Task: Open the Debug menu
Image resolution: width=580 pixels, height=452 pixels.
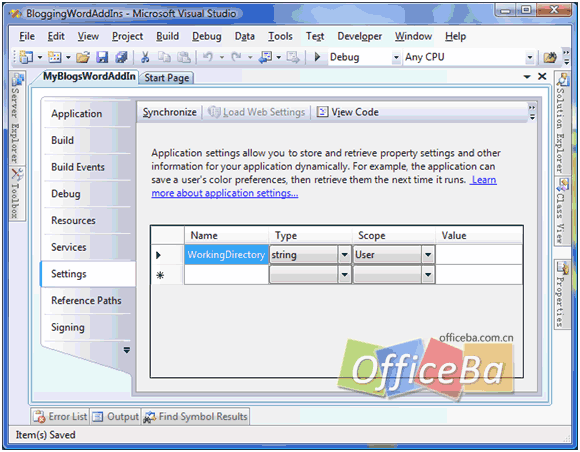Action: tap(206, 36)
